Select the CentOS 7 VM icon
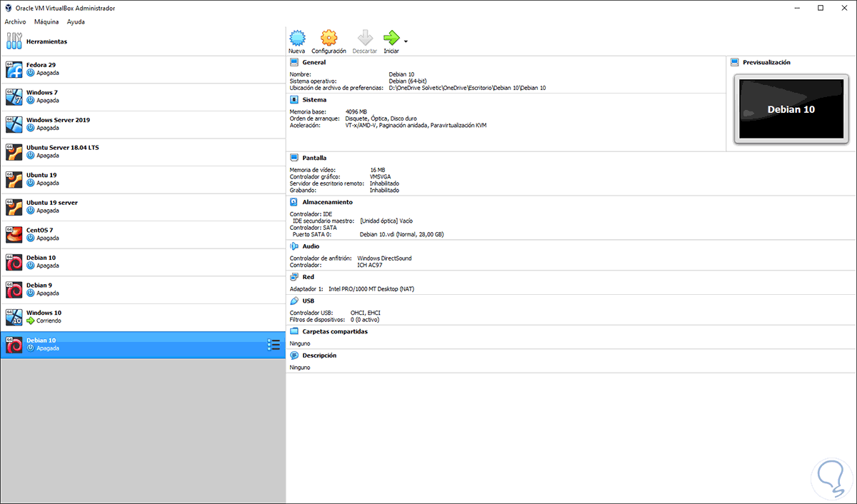 tap(14, 234)
